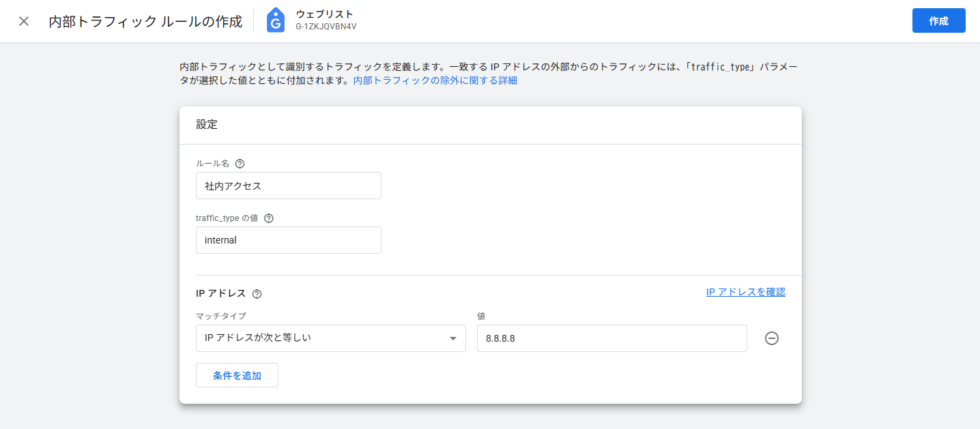Image resolution: width=980 pixels, height=429 pixels.
Task: Remove the 8.8.8.8 condition with minus icon
Action: (x=771, y=338)
